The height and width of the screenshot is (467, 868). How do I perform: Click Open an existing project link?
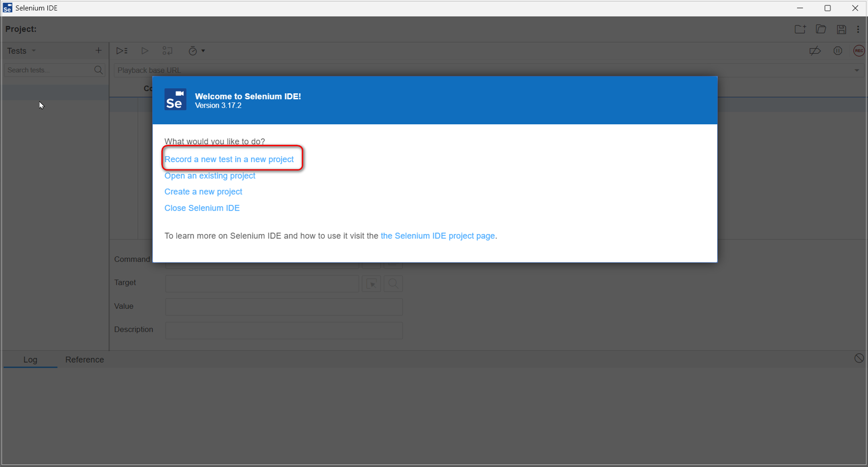pyautogui.click(x=210, y=176)
